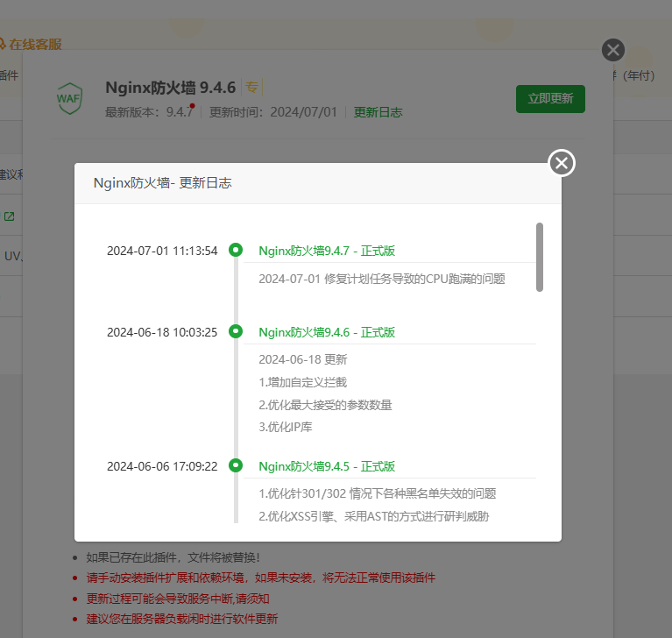This screenshot has width=672, height=638.
Task: Click the 最新版本: 9.4.7 label
Action: click(150, 112)
